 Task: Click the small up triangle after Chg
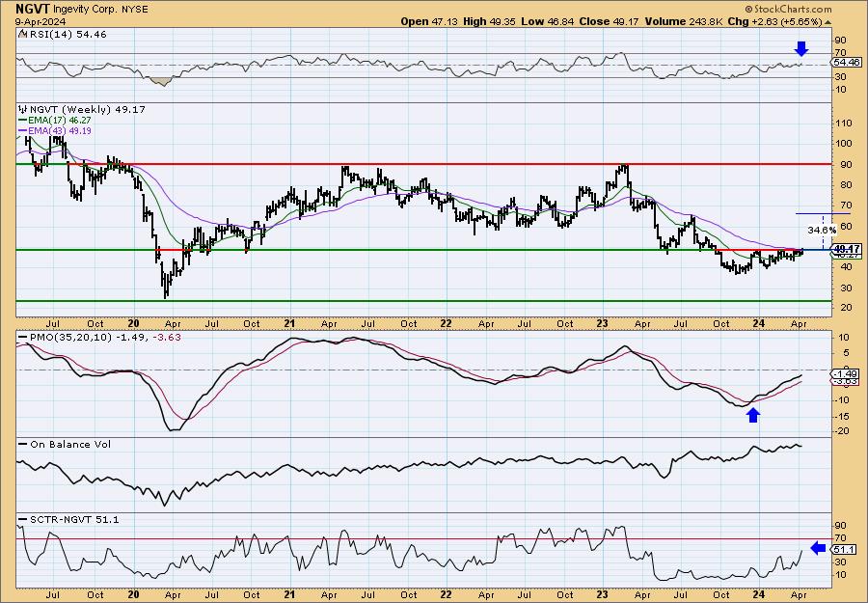[828, 22]
